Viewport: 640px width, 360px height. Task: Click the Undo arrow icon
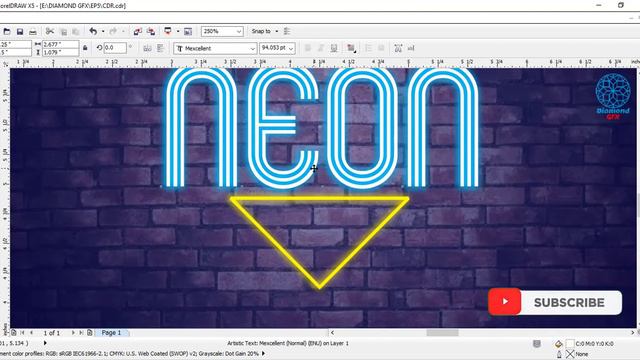[x=93, y=31]
